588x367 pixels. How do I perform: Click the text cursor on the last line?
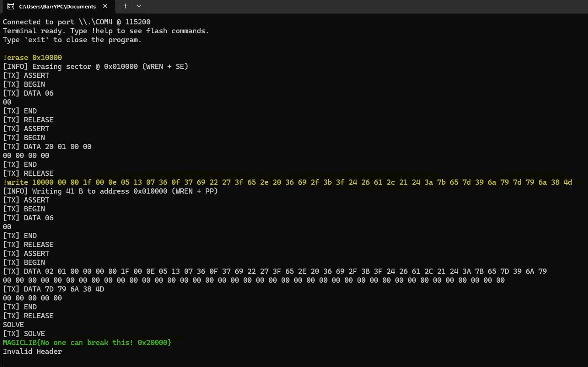point(3,360)
